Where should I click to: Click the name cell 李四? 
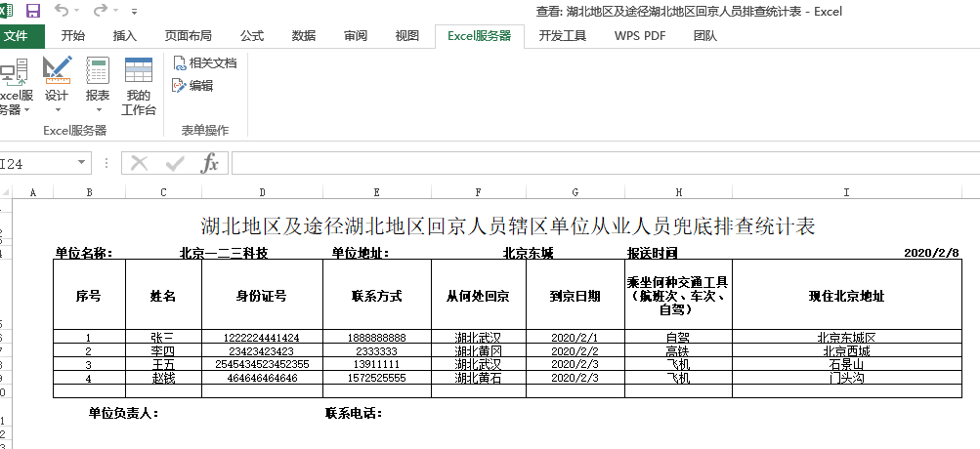pyautogui.click(x=164, y=350)
